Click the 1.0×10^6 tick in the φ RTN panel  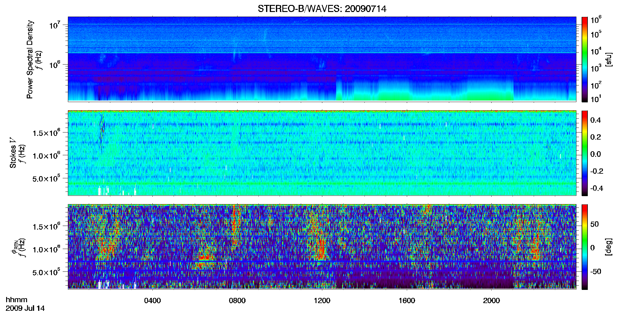click(47, 249)
